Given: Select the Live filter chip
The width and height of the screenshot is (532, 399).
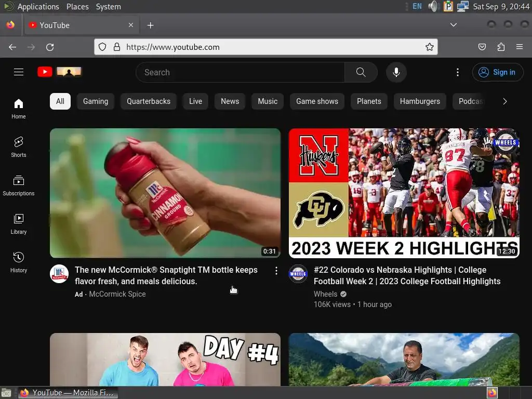Looking at the screenshot, I should click(x=195, y=101).
